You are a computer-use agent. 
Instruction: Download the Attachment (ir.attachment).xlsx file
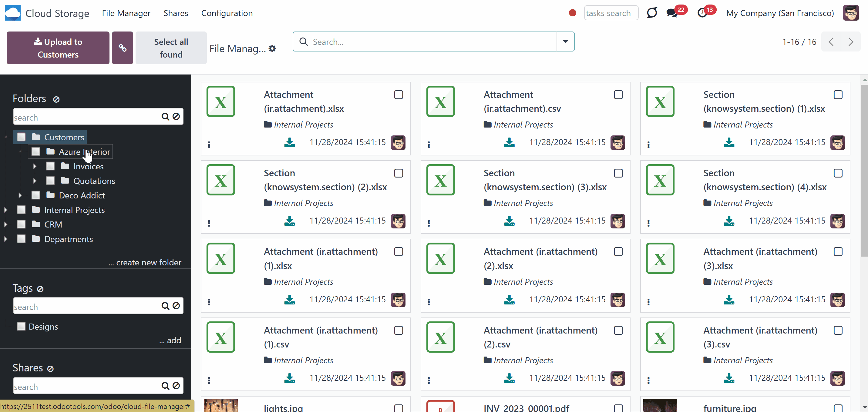tap(289, 142)
